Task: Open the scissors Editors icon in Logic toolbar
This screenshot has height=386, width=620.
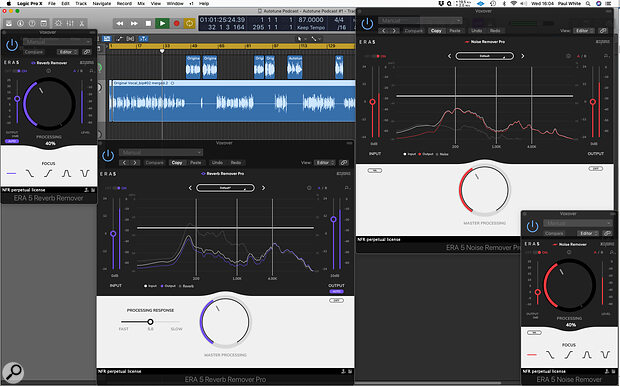Action: click(x=82, y=23)
